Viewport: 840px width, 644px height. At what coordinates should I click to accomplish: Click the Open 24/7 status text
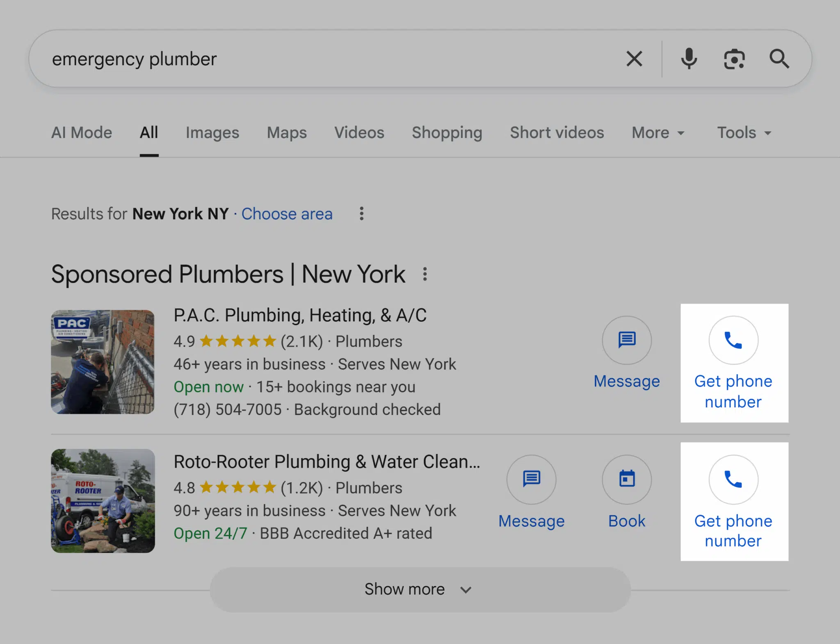coord(210,533)
